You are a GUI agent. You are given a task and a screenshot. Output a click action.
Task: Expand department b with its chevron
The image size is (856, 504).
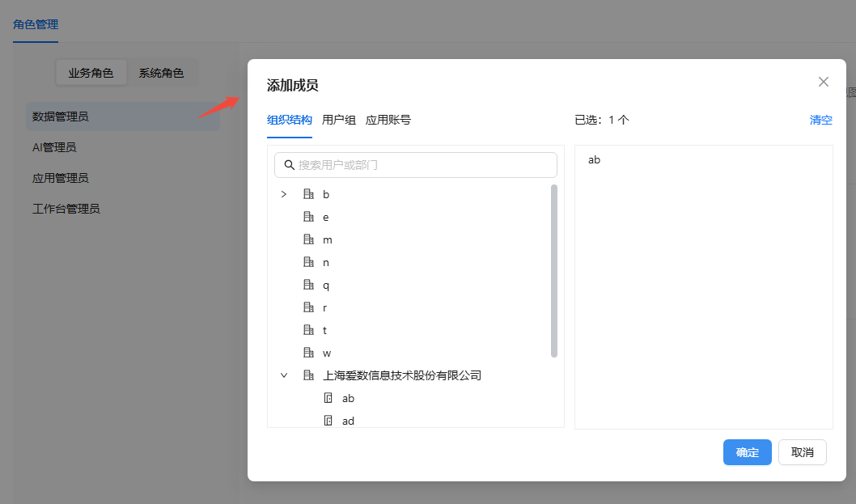[284, 194]
